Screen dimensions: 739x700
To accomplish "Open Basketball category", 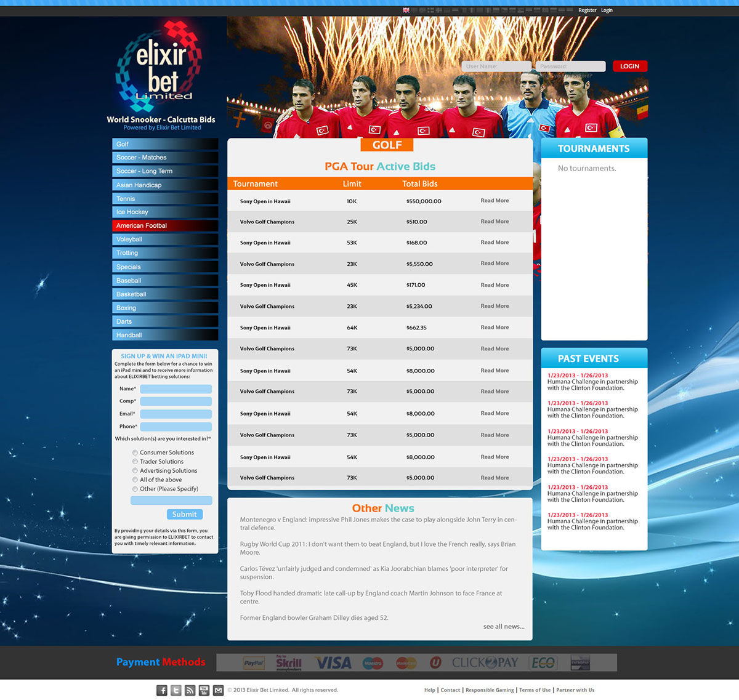I will click(x=165, y=294).
